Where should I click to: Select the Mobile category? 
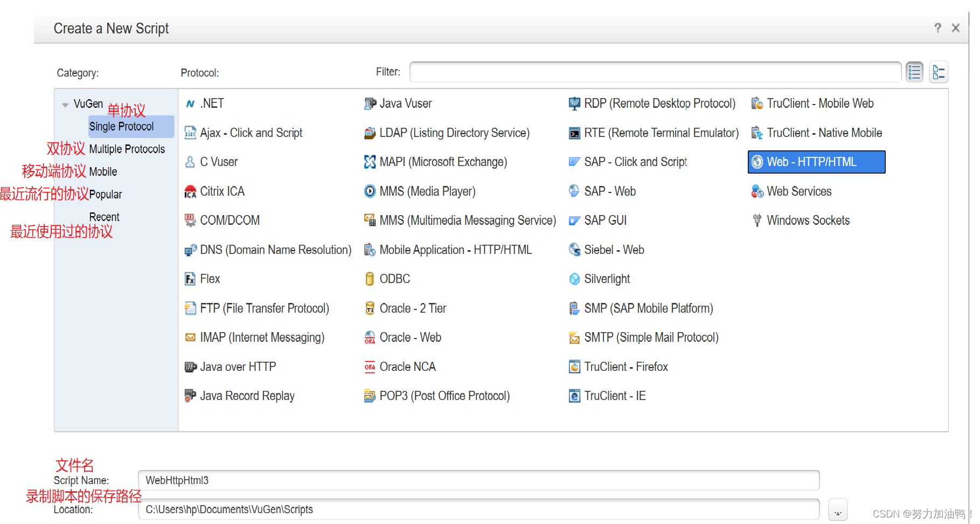click(x=103, y=171)
